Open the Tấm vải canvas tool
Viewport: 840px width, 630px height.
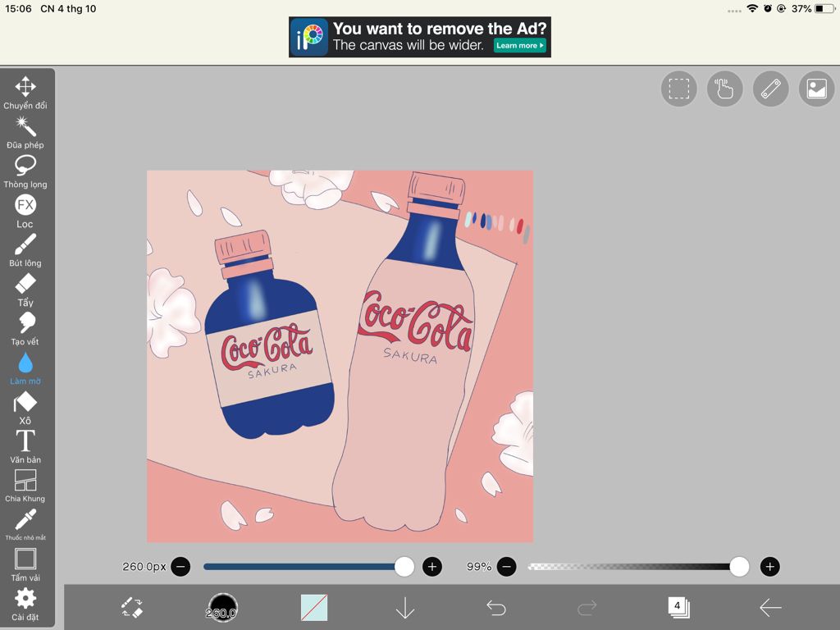pos(25,564)
